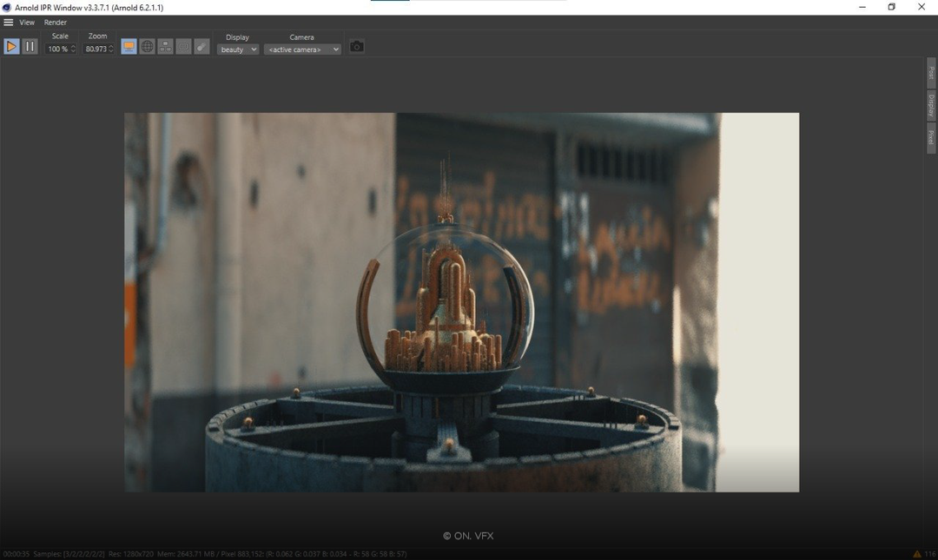Screen dimensions: 938x560
Task: Click inside the Scale percentage field
Action: 58,49
